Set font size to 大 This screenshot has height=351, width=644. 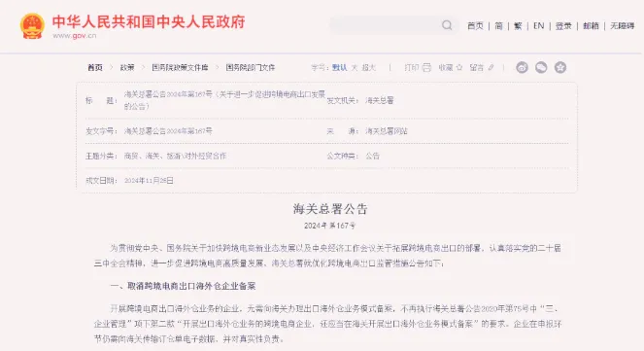click(x=354, y=67)
